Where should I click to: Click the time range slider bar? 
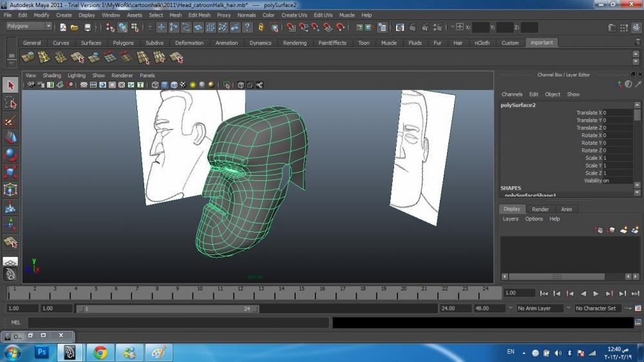pyautogui.click(x=167, y=309)
